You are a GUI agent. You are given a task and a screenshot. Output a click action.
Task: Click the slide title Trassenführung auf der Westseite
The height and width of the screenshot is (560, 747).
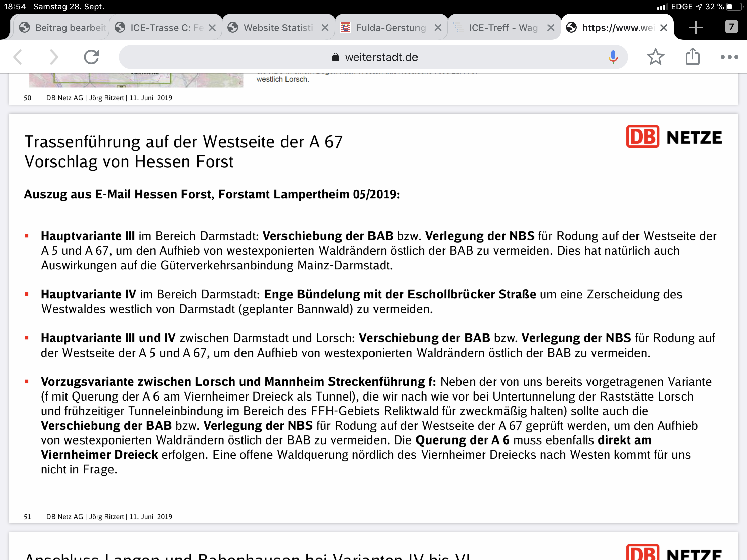point(183,142)
